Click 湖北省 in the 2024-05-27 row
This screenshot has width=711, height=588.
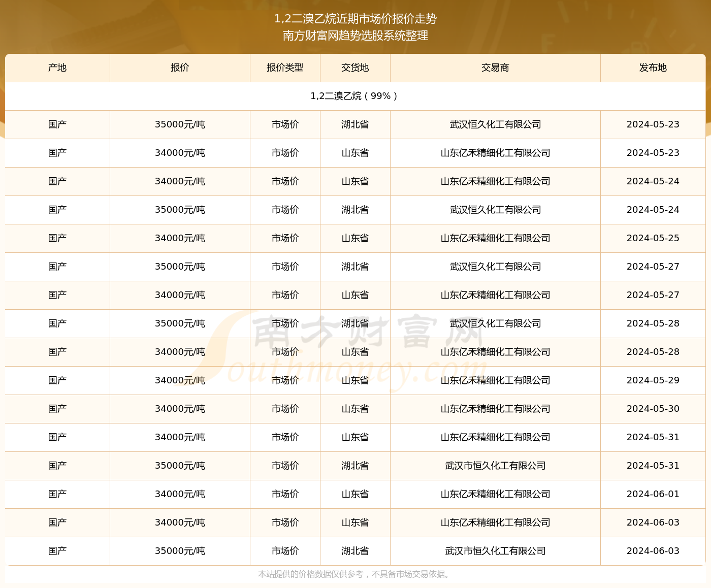(x=355, y=267)
